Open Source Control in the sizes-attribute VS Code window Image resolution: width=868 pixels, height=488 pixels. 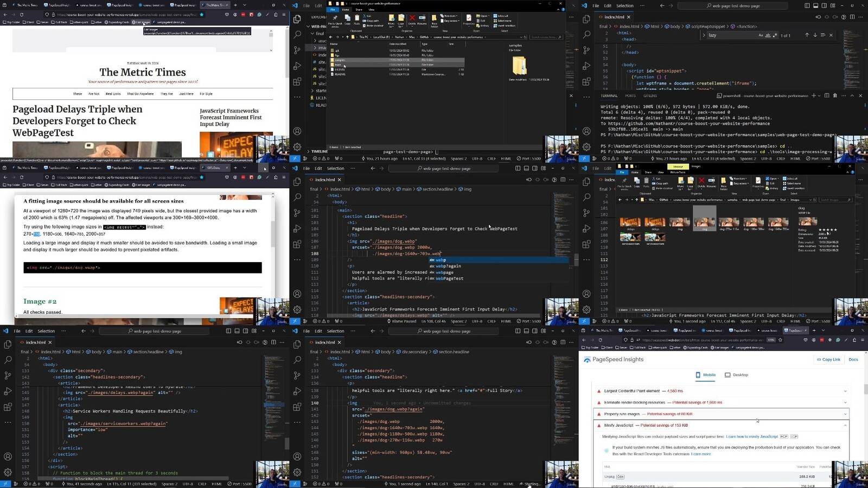pyautogui.click(x=297, y=375)
